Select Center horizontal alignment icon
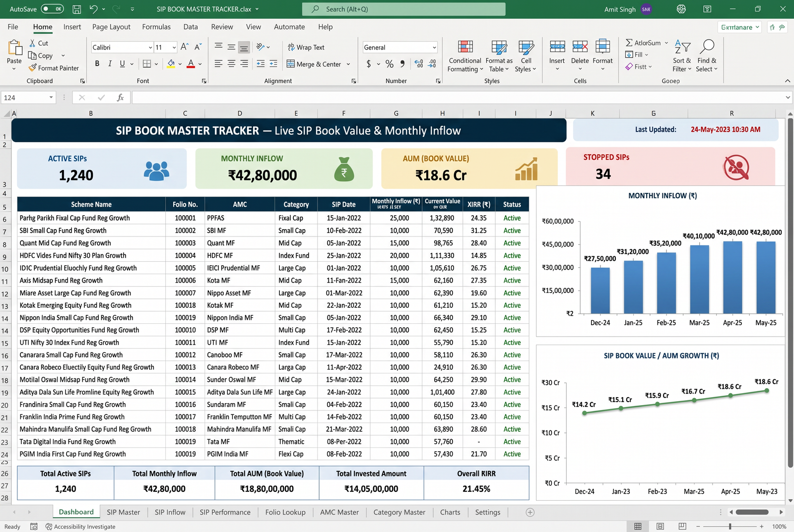 tap(231, 63)
